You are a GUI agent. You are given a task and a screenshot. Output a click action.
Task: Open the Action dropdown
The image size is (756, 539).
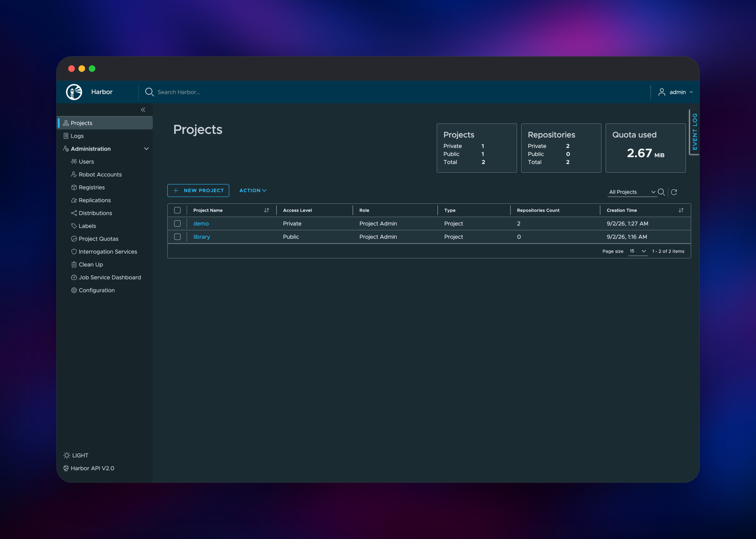click(253, 191)
